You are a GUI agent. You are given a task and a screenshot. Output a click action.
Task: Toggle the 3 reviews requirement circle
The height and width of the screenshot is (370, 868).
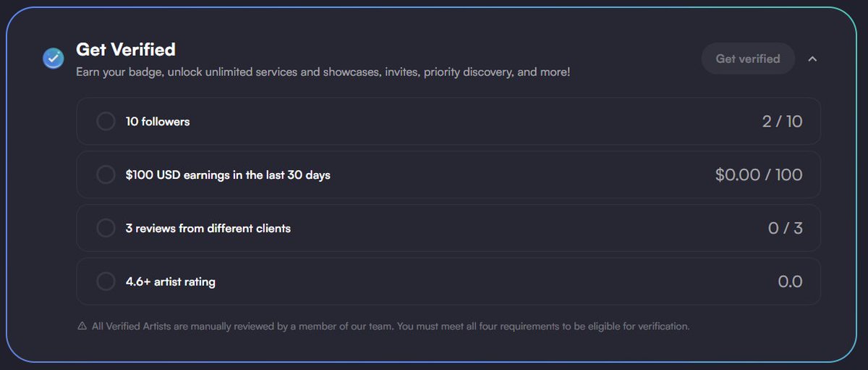pyautogui.click(x=106, y=228)
